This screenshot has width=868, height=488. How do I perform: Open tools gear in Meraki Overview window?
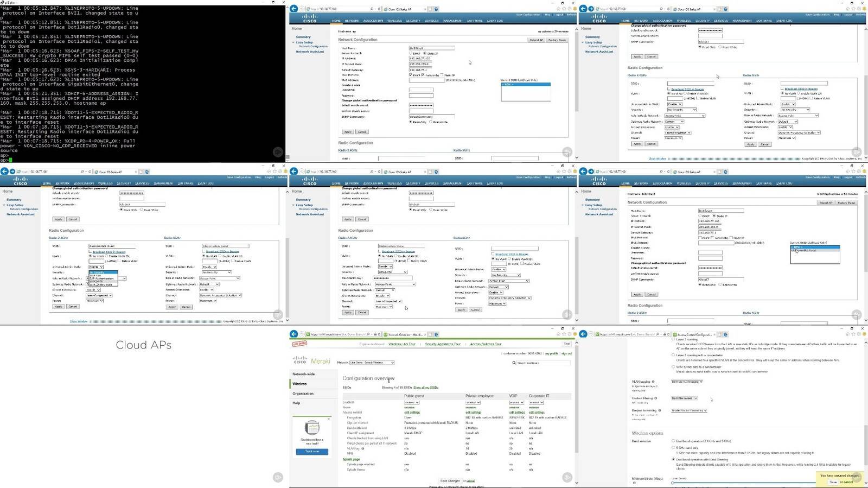tap(569, 334)
